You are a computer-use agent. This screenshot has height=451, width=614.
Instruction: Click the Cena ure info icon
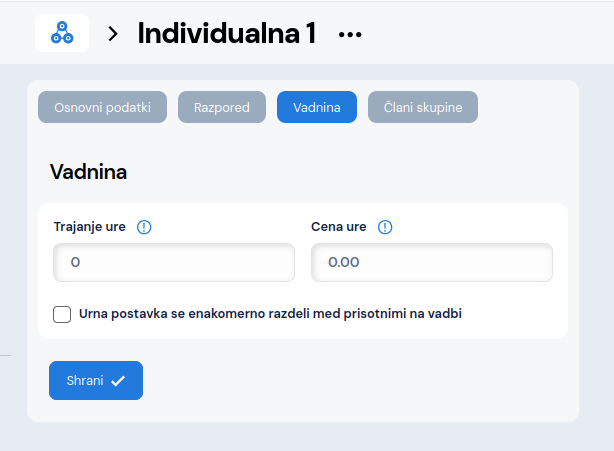385,227
